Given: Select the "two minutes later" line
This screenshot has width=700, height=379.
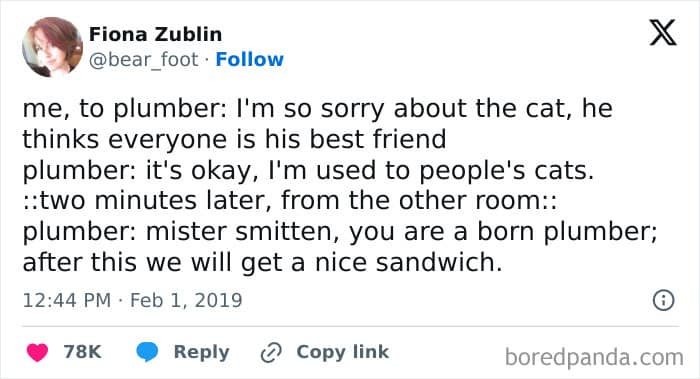Looking at the screenshot, I should [290, 200].
